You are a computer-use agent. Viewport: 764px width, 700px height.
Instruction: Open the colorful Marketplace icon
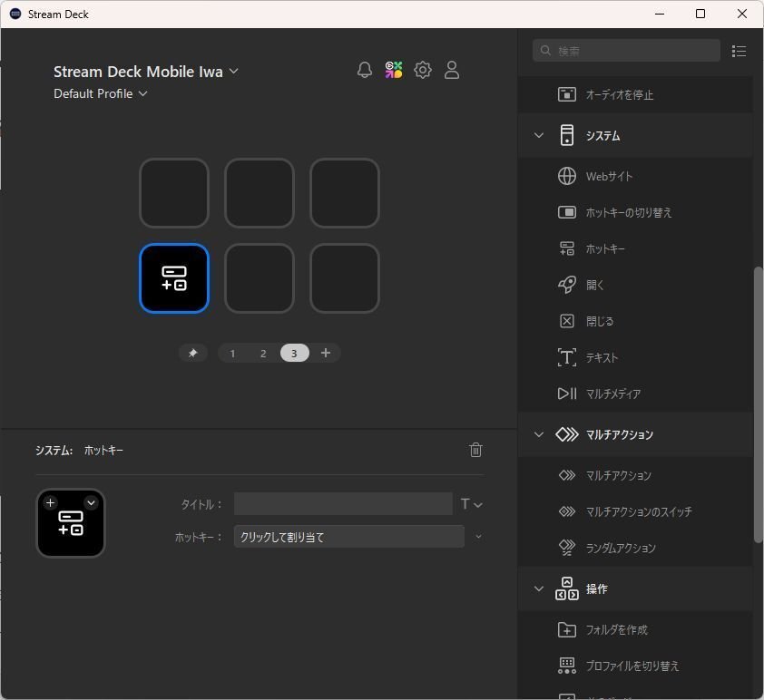click(x=394, y=70)
